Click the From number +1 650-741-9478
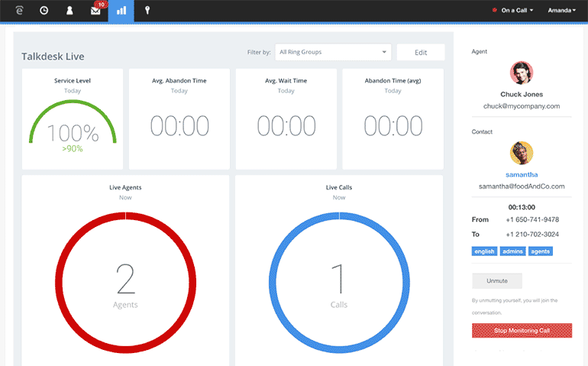This screenshot has width=588, height=366. (x=532, y=219)
